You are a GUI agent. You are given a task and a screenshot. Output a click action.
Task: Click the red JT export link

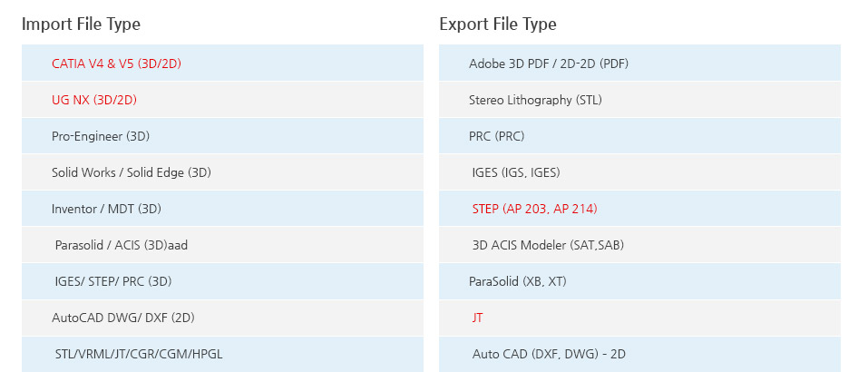478,318
